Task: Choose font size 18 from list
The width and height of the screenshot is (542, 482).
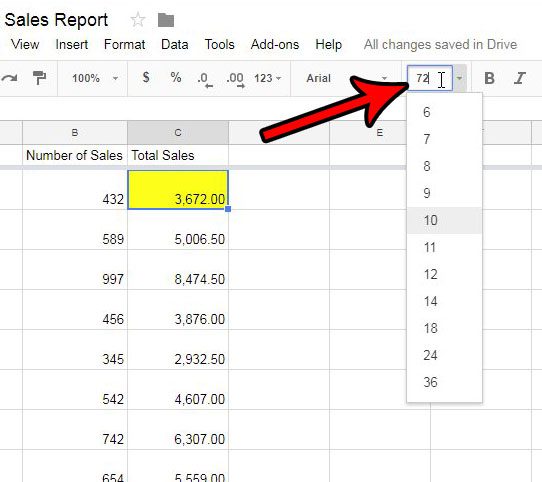Action: 445,328
